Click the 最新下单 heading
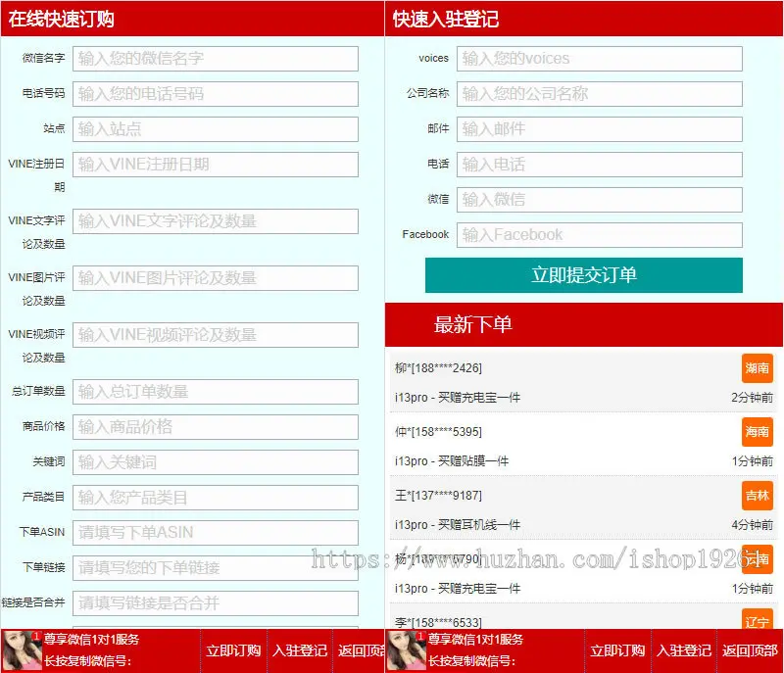 [x=472, y=325]
